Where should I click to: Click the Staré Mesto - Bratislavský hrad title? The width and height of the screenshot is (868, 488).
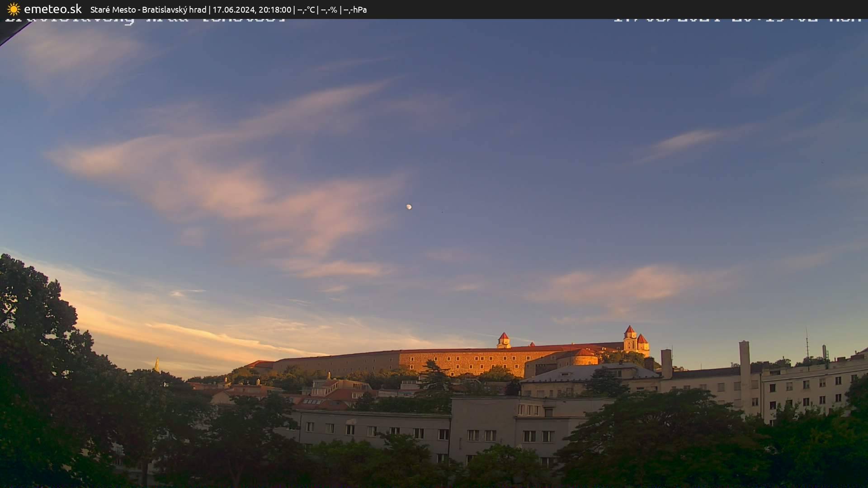pos(148,9)
